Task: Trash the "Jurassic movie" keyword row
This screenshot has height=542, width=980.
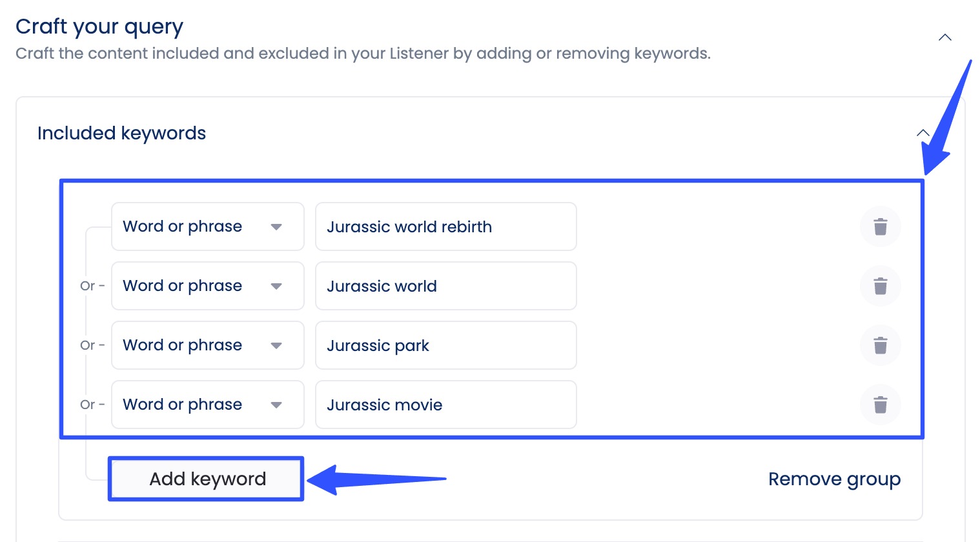Action: (x=880, y=405)
